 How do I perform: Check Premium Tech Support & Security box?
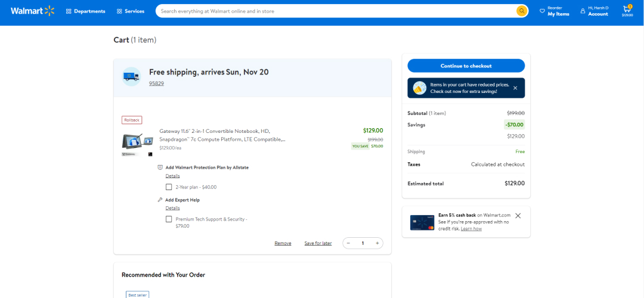[x=169, y=219]
